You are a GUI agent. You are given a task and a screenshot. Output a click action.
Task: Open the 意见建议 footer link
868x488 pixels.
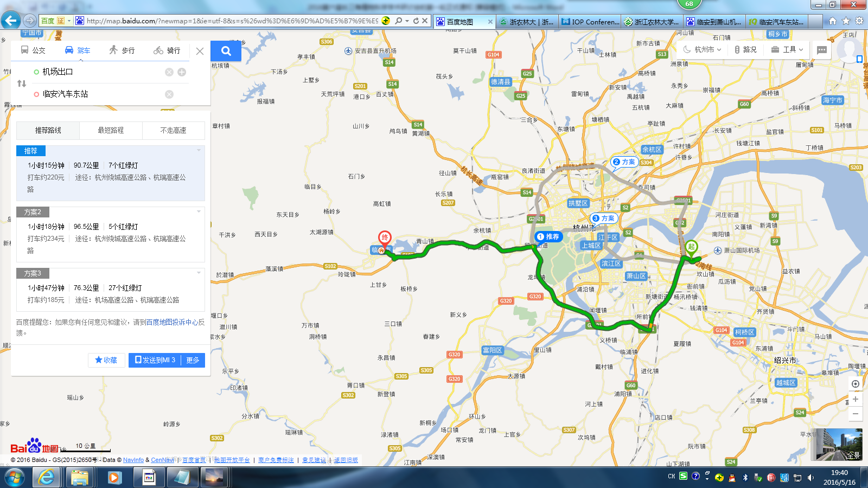pyautogui.click(x=314, y=460)
